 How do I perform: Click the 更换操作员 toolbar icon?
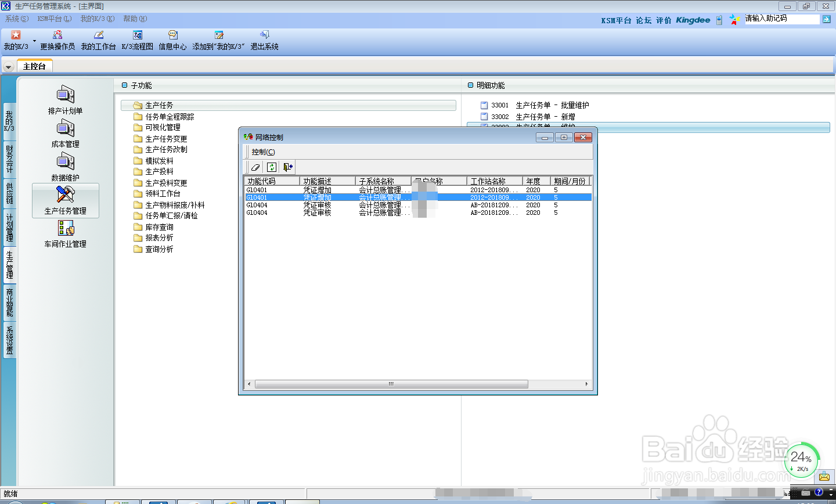[57, 40]
